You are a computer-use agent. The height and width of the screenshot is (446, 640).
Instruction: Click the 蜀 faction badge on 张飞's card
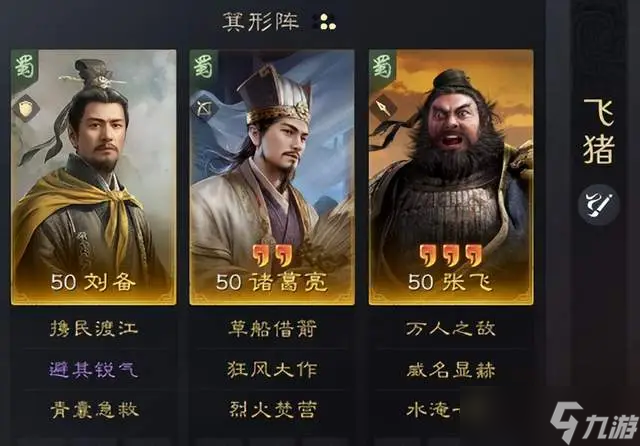(382, 66)
